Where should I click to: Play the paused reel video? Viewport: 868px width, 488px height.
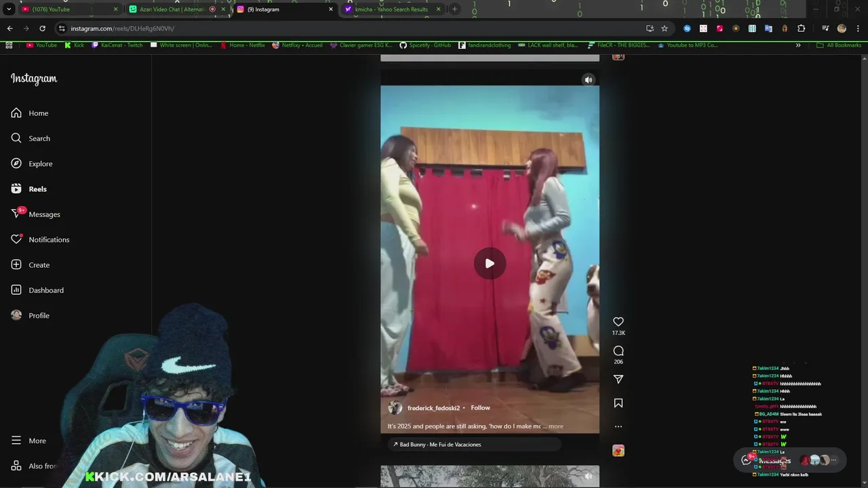pos(490,264)
